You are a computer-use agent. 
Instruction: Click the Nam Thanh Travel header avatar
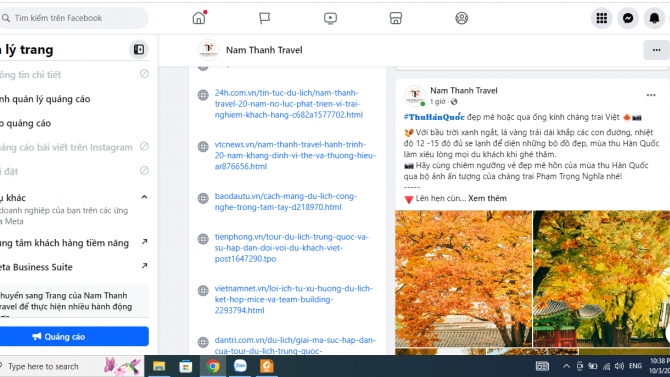click(x=209, y=50)
